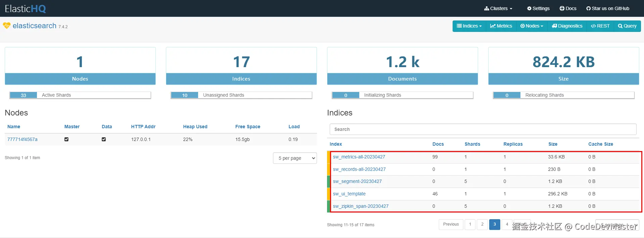Sort nodes by Heap Used column
Screen dimensions: 644x238
(195, 127)
